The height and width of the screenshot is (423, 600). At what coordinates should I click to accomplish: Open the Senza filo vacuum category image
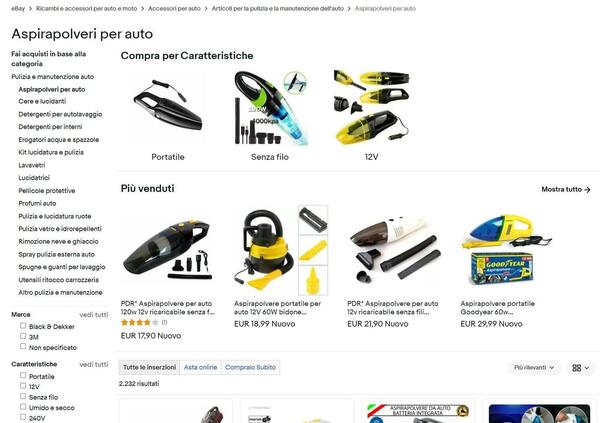click(270, 108)
